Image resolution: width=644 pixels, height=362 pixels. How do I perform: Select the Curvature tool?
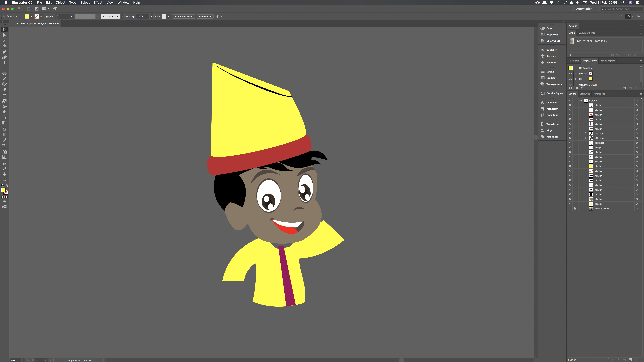pyautogui.click(x=4, y=57)
